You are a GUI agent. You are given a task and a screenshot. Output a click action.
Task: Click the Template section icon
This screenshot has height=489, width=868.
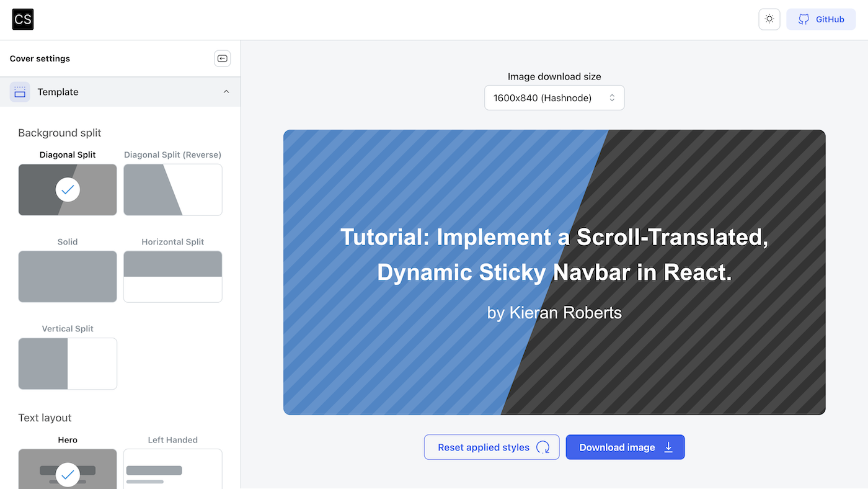tap(20, 92)
